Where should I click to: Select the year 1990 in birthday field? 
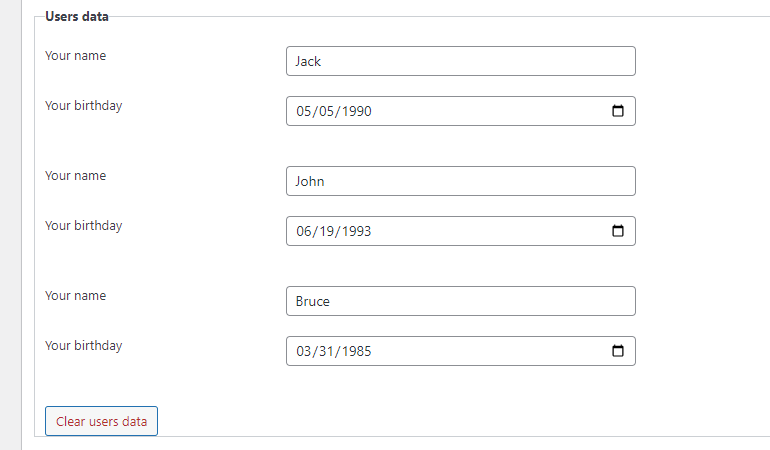(355, 112)
